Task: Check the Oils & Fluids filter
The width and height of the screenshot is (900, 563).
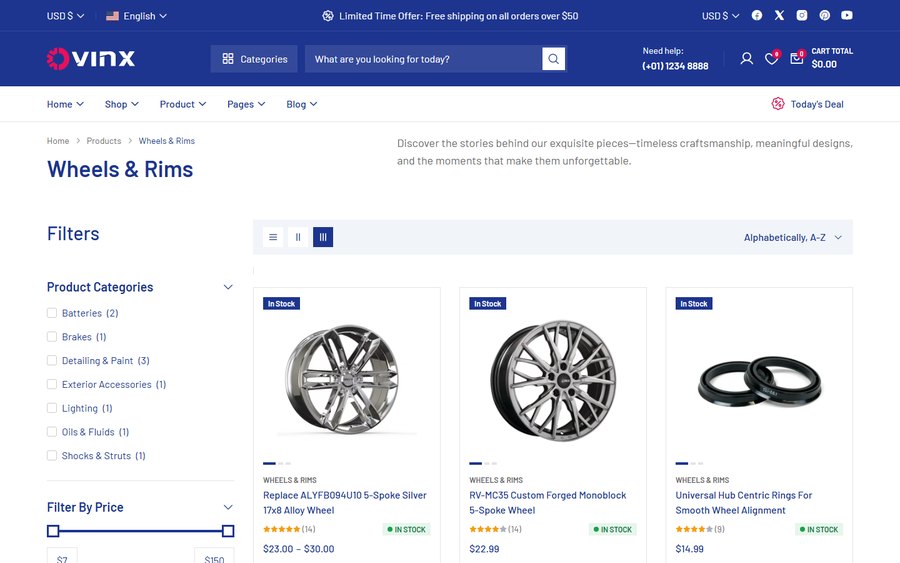Action: pos(52,432)
